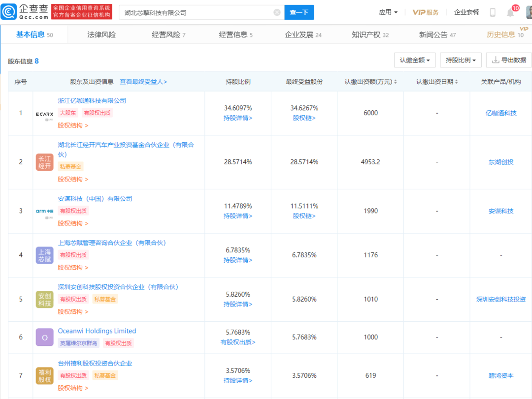View 持股详情 for 6.7835% stake

[238, 260]
